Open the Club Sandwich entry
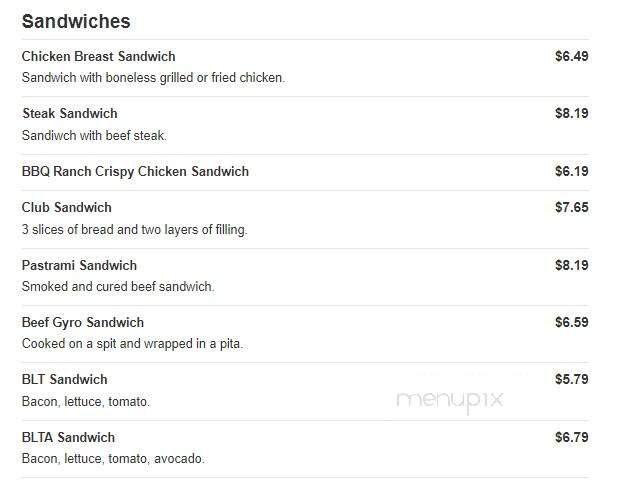Viewport: 629px width, 482px height. (x=66, y=207)
